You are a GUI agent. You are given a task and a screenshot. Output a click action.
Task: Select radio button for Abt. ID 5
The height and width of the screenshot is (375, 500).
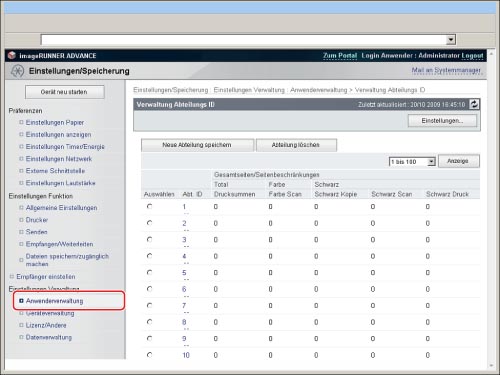(x=149, y=273)
